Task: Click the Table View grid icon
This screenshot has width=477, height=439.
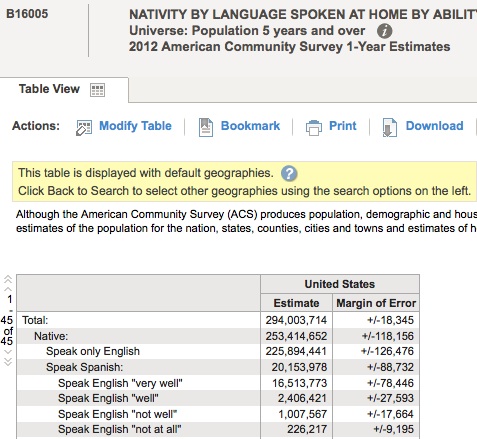Action: (x=97, y=90)
